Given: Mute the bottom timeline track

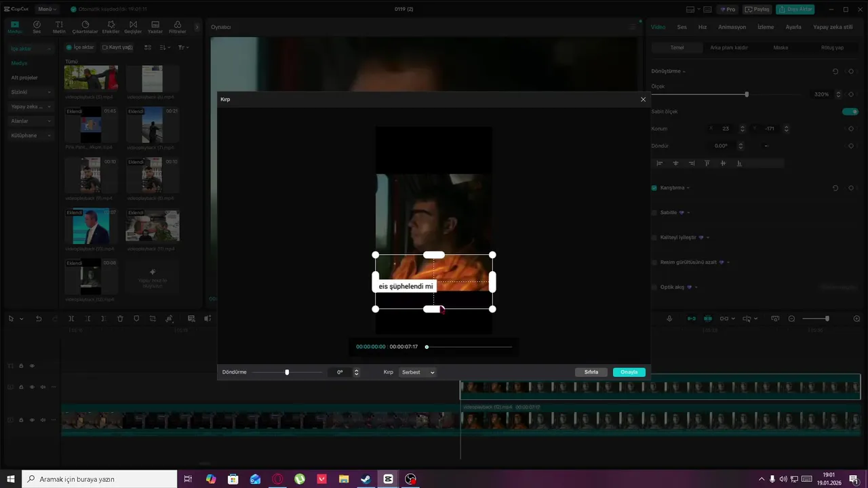Looking at the screenshot, I should [x=43, y=420].
